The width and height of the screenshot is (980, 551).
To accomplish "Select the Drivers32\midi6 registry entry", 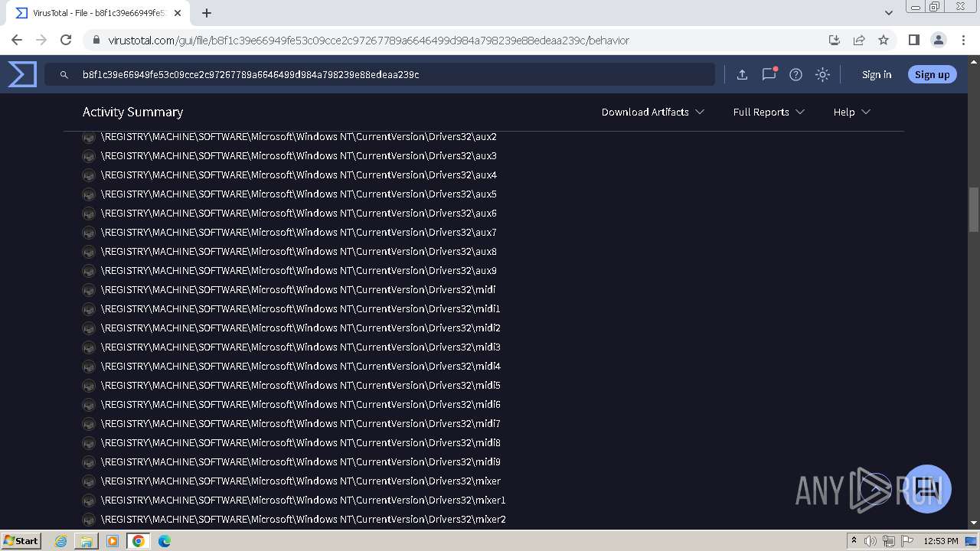I will 300,405.
